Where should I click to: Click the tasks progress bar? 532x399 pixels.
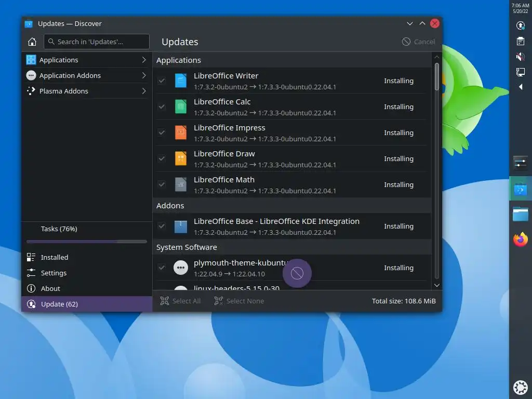87,242
